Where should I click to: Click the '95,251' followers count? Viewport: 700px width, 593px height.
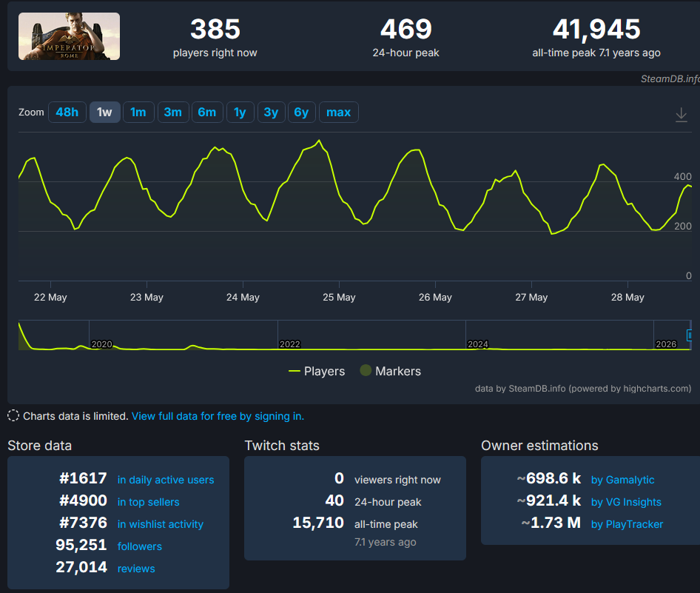81,545
